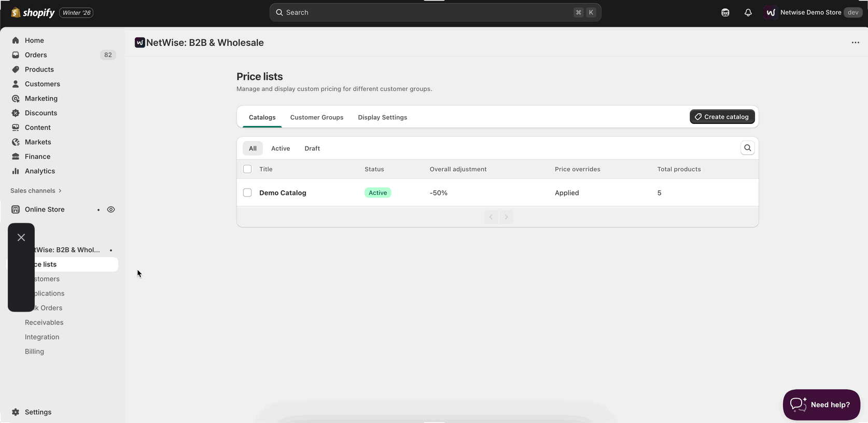The width and height of the screenshot is (868, 423).
Task: Select the Draft filter tab
Action: click(312, 148)
